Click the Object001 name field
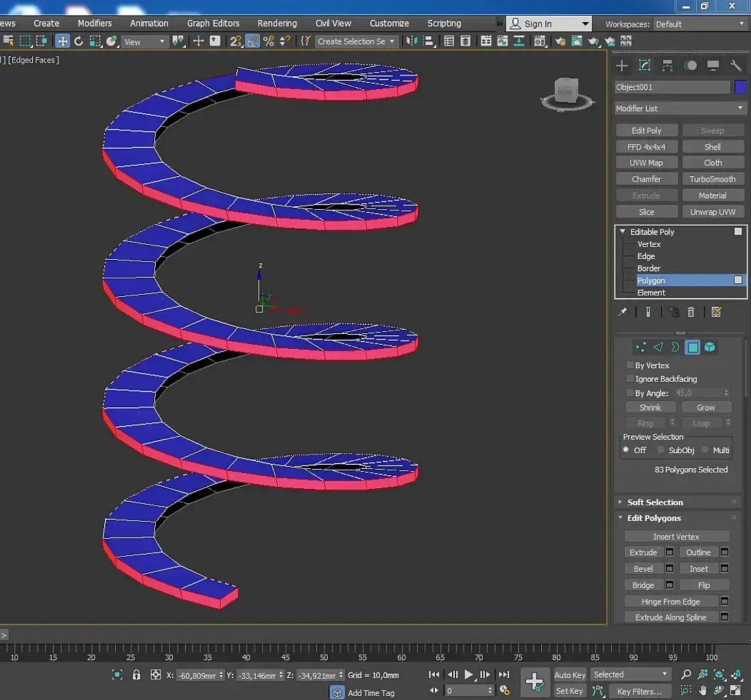Screen dimensions: 751x700 [x=671, y=87]
